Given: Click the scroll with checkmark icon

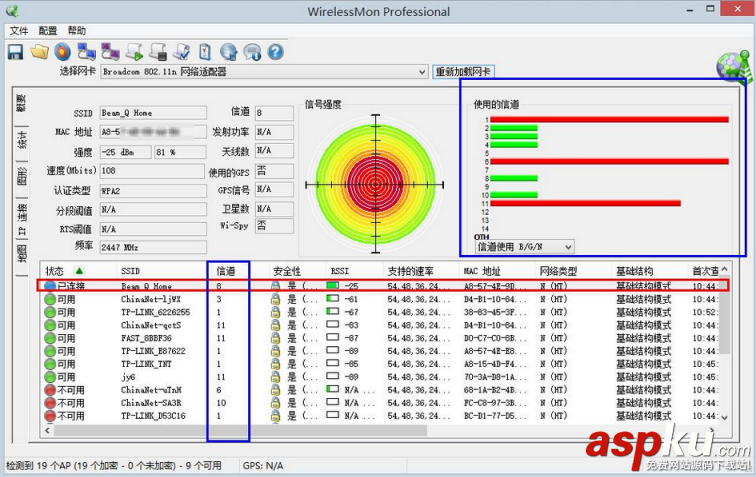Looking at the screenshot, I should tap(182, 52).
